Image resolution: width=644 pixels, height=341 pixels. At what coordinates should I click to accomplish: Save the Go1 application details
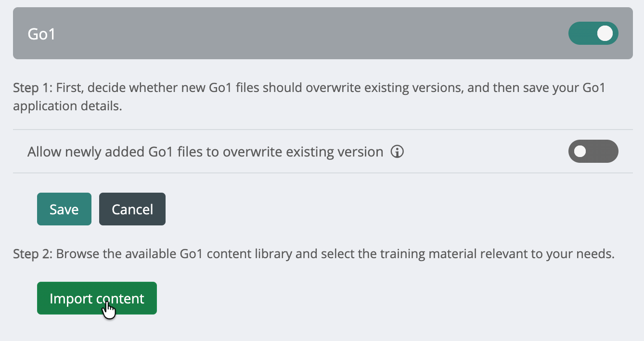pyautogui.click(x=64, y=209)
